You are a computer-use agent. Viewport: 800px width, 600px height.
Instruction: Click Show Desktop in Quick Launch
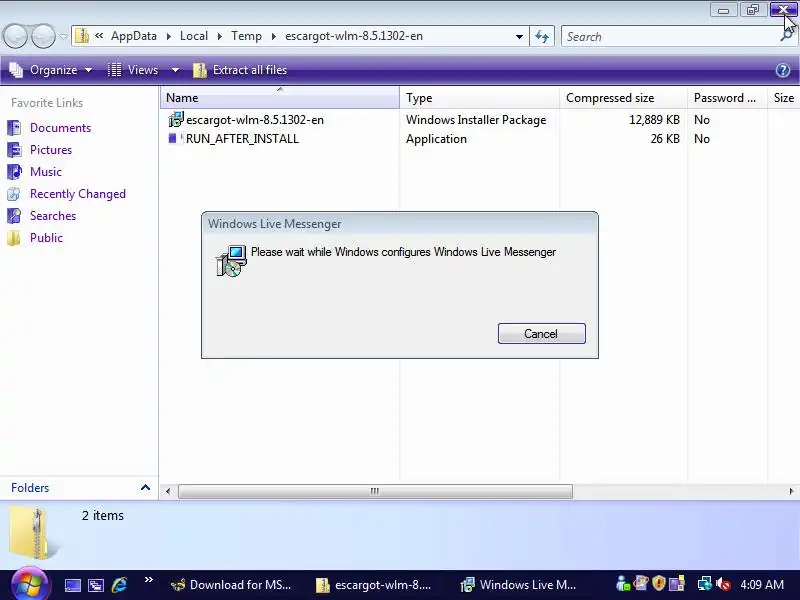click(x=72, y=585)
